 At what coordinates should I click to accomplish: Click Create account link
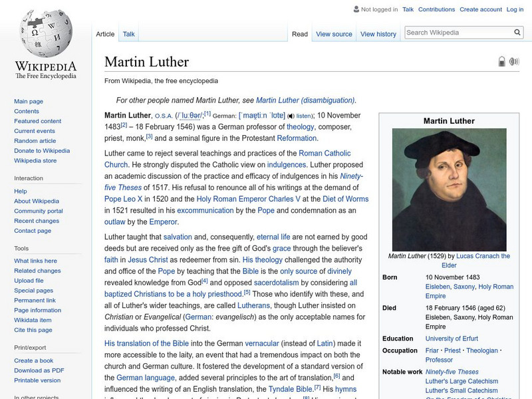pos(481,9)
